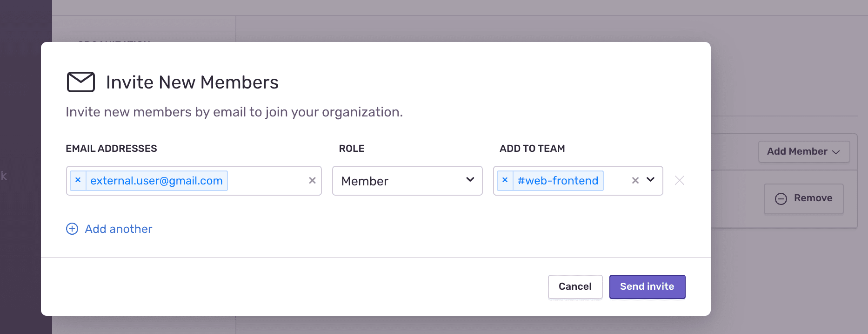Remove the #web-frontend team tag
The image size is (868, 334).
tap(505, 180)
